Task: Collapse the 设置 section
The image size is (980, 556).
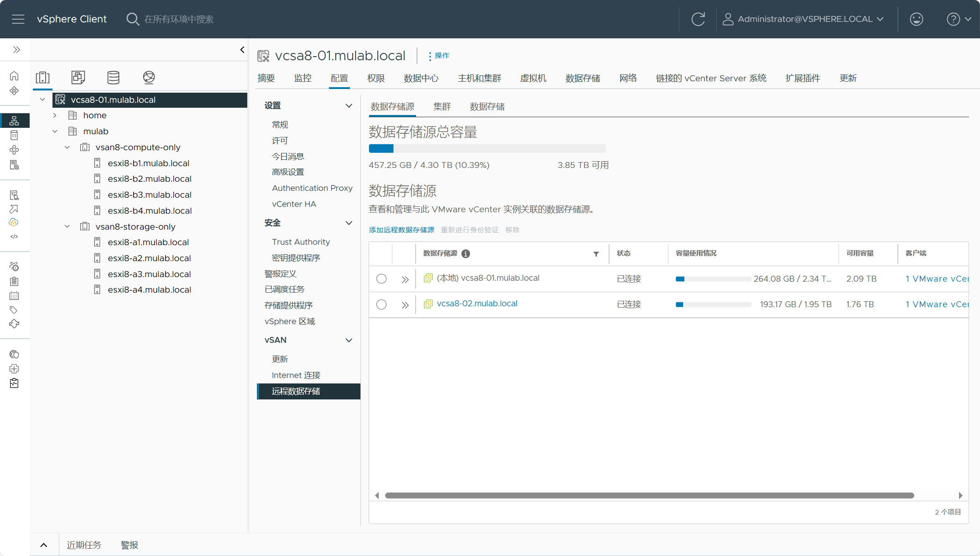Action: pyautogui.click(x=349, y=106)
